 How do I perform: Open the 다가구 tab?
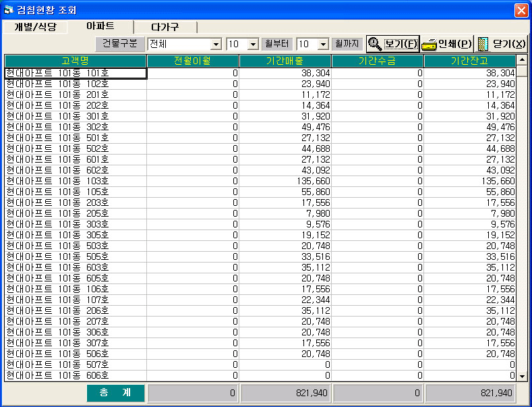tap(165, 27)
